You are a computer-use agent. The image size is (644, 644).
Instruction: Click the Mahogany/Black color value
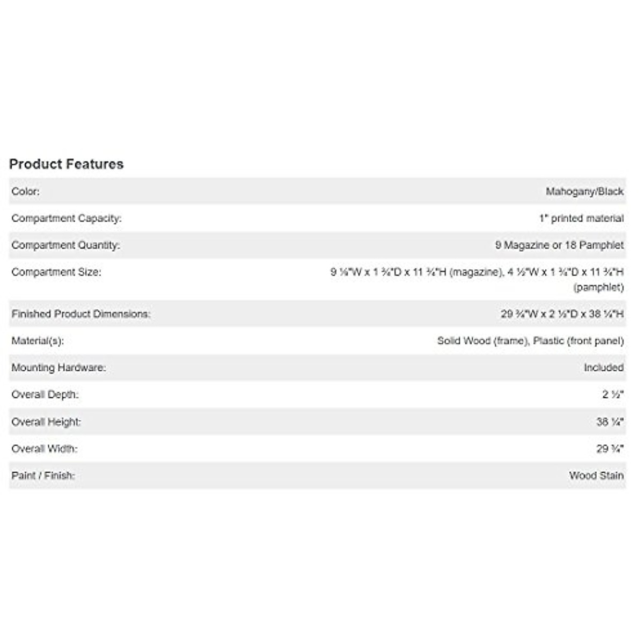[x=584, y=192]
